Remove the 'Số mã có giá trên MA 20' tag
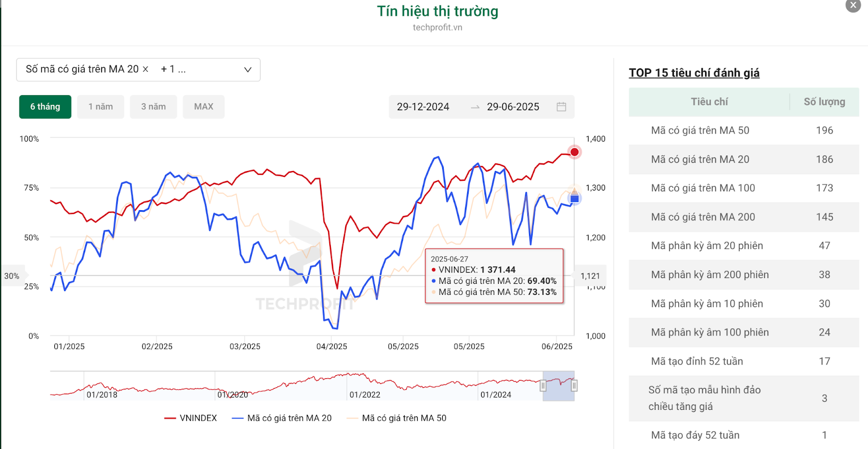This screenshot has width=868, height=449. [x=145, y=69]
